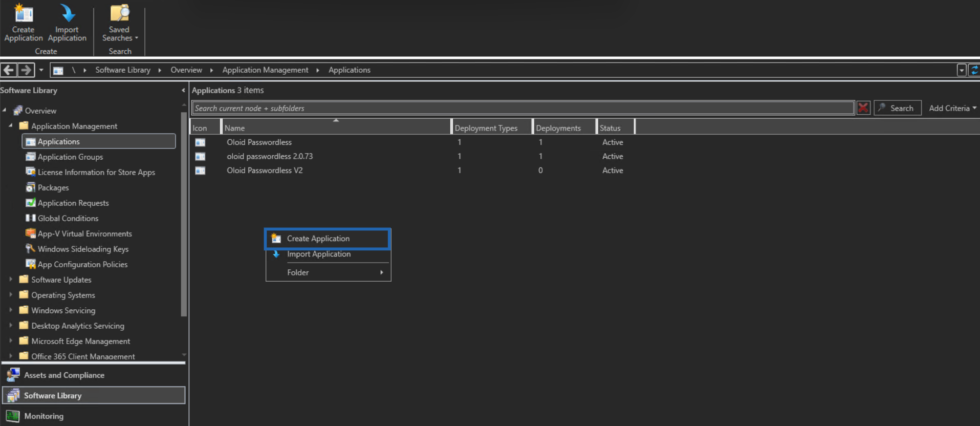Image resolution: width=980 pixels, height=426 pixels.
Task: Click Software Library in the breadcrumb
Action: [x=123, y=70]
